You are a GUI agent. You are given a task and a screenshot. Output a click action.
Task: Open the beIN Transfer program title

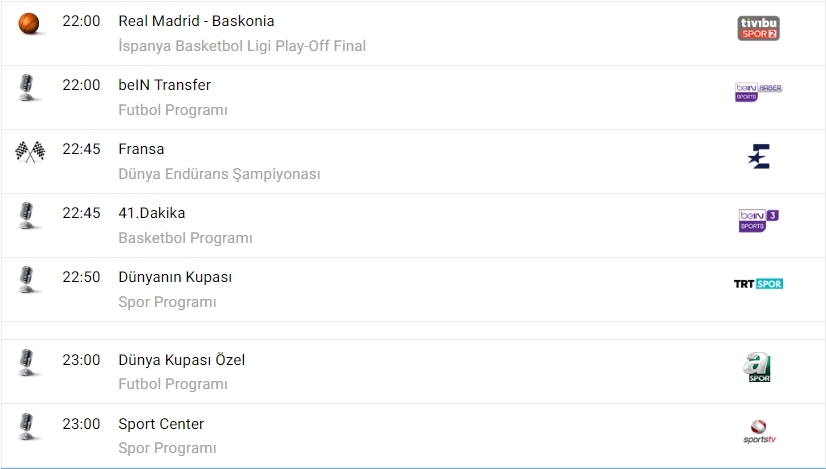pos(164,85)
